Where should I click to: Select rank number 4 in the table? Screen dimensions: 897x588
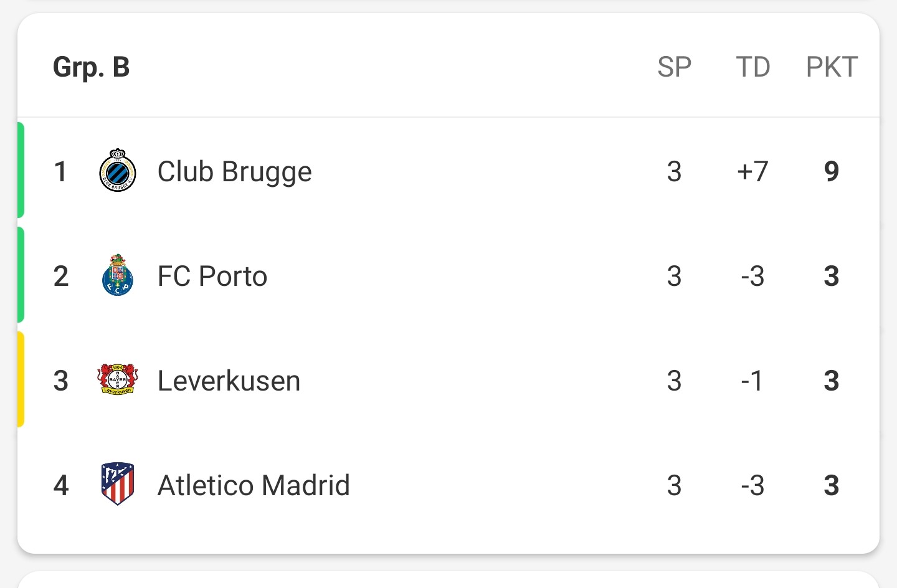pyautogui.click(x=61, y=485)
